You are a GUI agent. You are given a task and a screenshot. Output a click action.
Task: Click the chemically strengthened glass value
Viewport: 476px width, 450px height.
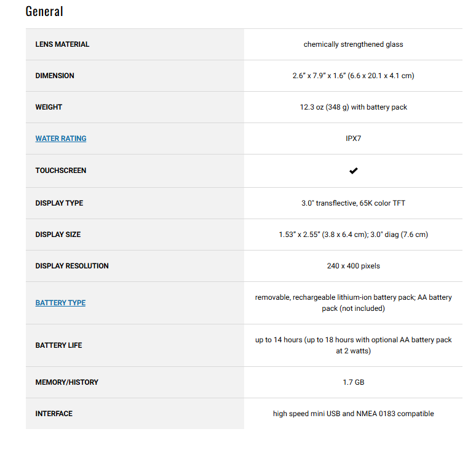point(353,44)
